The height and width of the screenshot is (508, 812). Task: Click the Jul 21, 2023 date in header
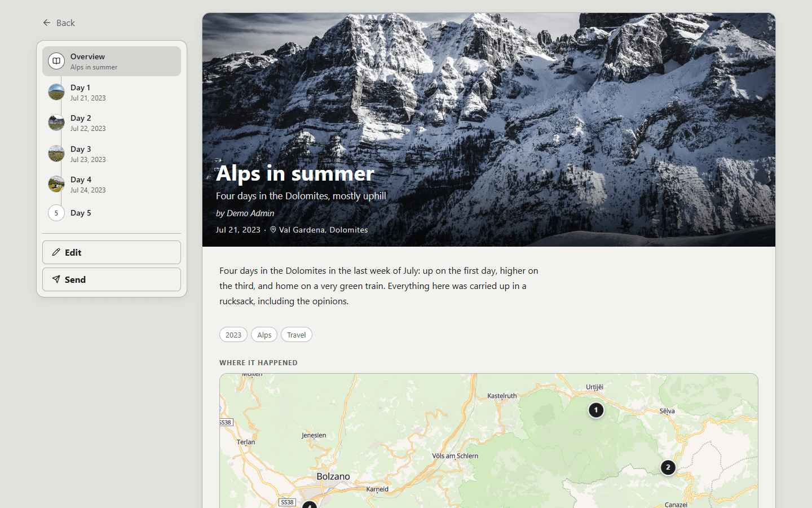pyautogui.click(x=238, y=230)
